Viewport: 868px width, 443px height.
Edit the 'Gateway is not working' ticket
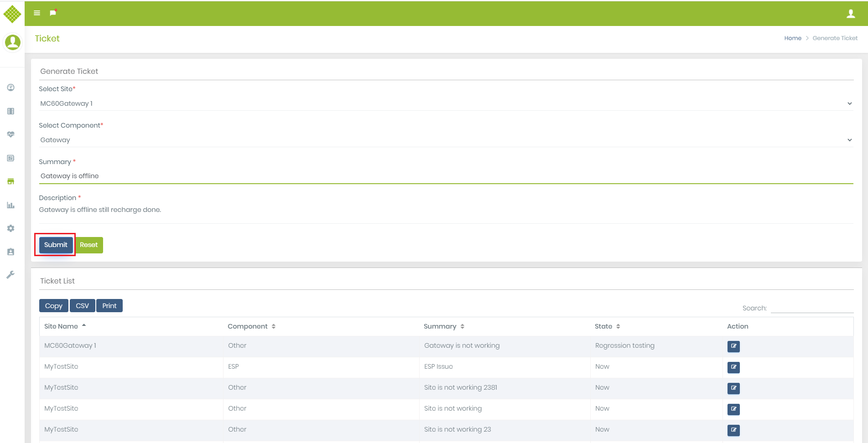click(x=733, y=346)
